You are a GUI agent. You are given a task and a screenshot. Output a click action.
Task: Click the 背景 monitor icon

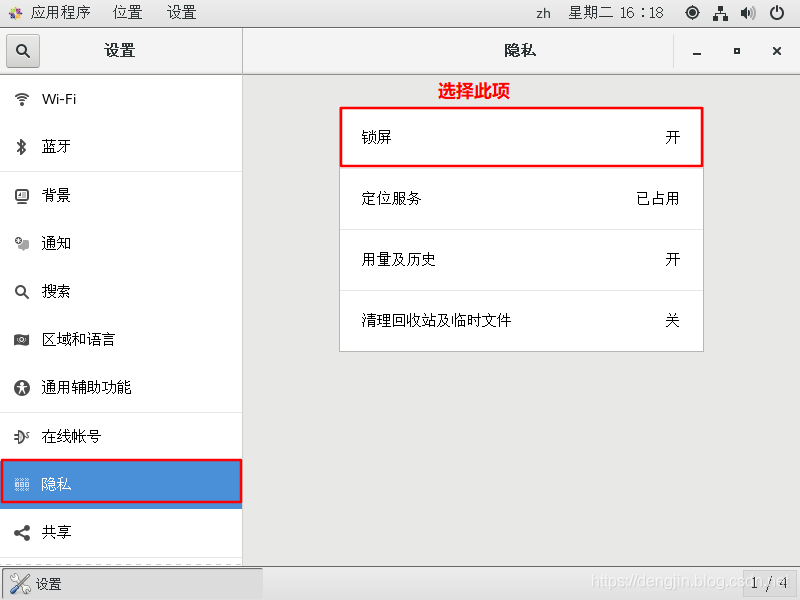pyautogui.click(x=21, y=196)
